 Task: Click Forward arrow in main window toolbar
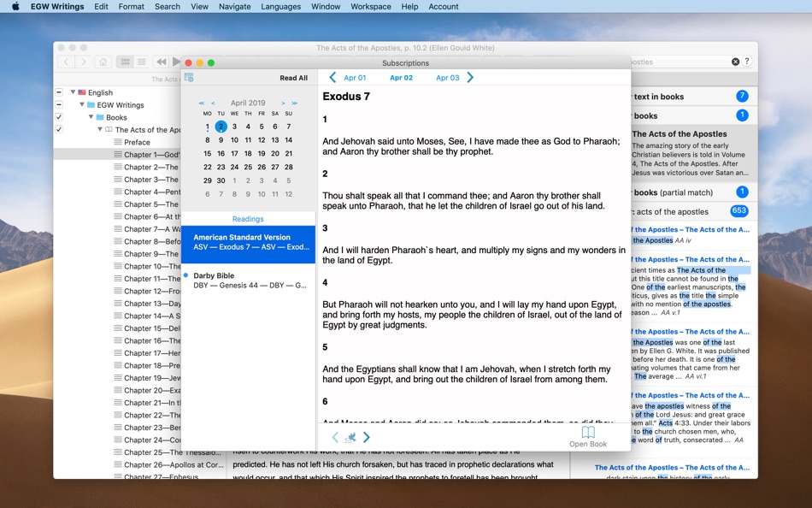click(83, 62)
